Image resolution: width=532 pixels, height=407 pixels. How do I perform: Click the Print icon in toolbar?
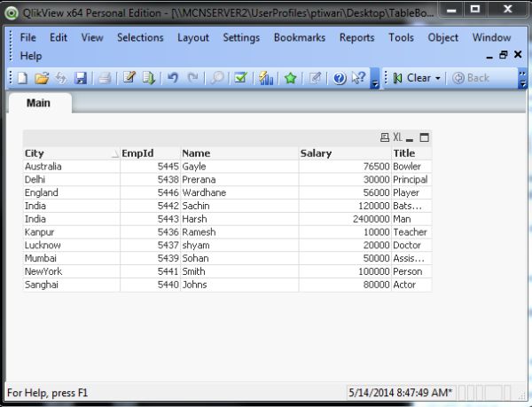pos(105,78)
